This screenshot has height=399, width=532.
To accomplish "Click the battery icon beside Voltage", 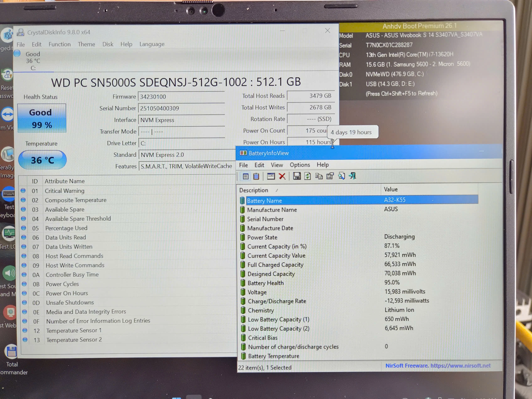I will click(x=243, y=292).
